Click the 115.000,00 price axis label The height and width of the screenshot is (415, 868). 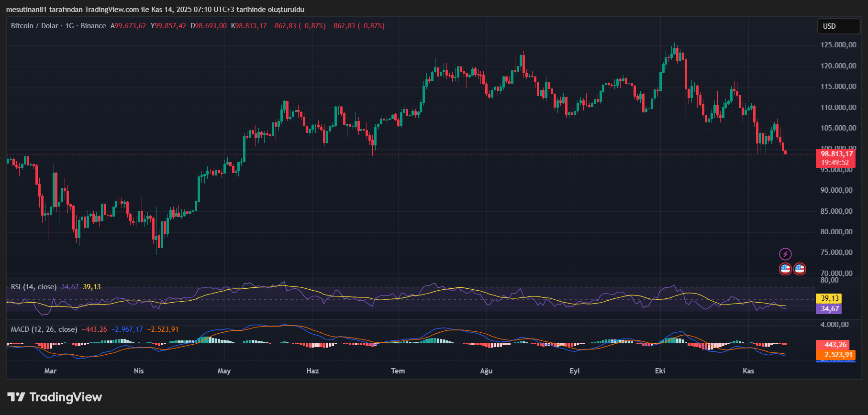pyautogui.click(x=838, y=87)
